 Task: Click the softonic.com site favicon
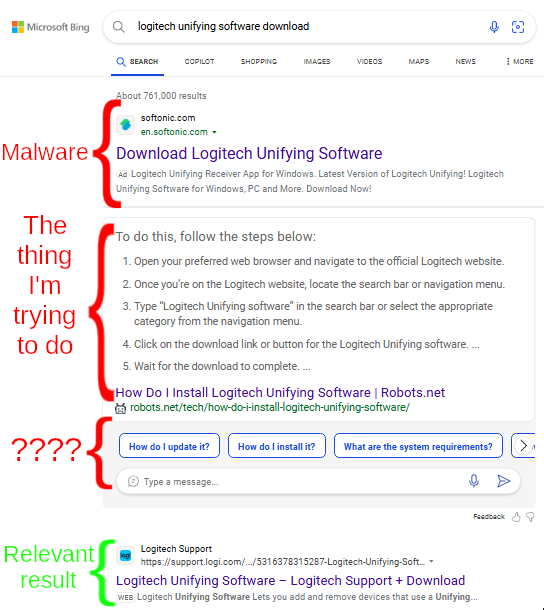(x=125, y=125)
